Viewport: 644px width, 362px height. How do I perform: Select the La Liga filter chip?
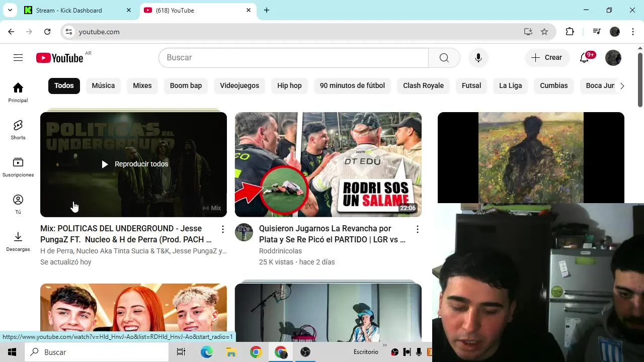click(x=510, y=85)
